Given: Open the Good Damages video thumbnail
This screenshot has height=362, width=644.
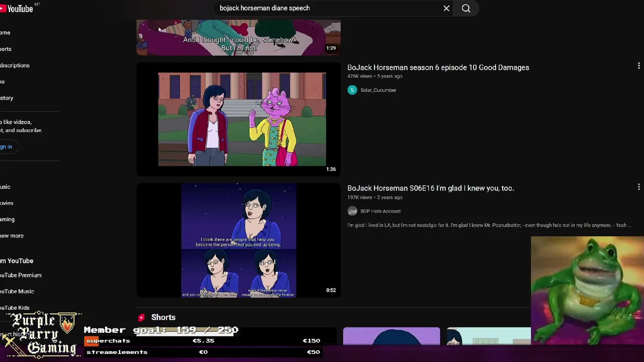Looking at the screenshot, I should click(238, 119).
